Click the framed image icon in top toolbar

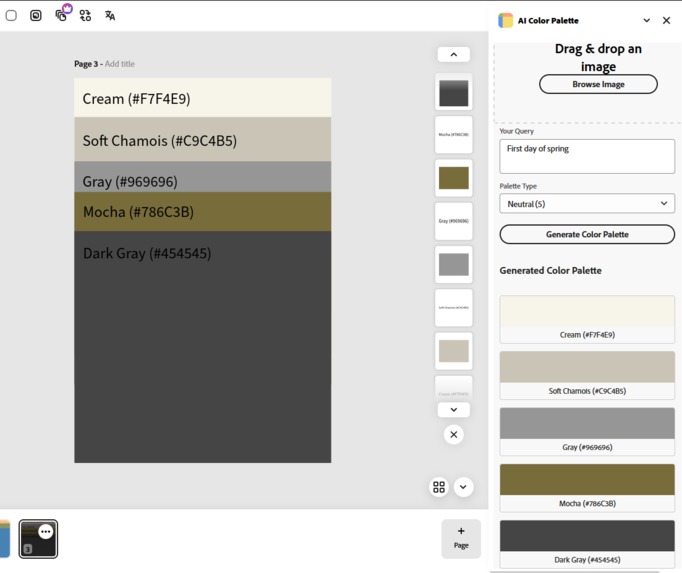[36, 16]
